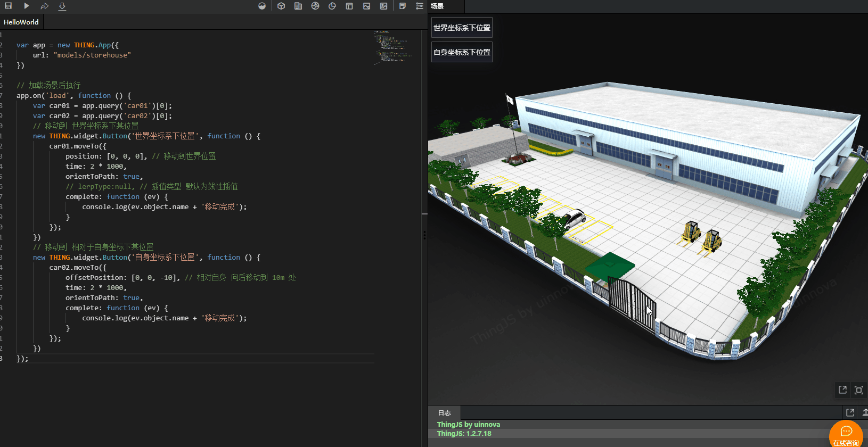Select the 日志 log tab

click(x=444, y=412)
